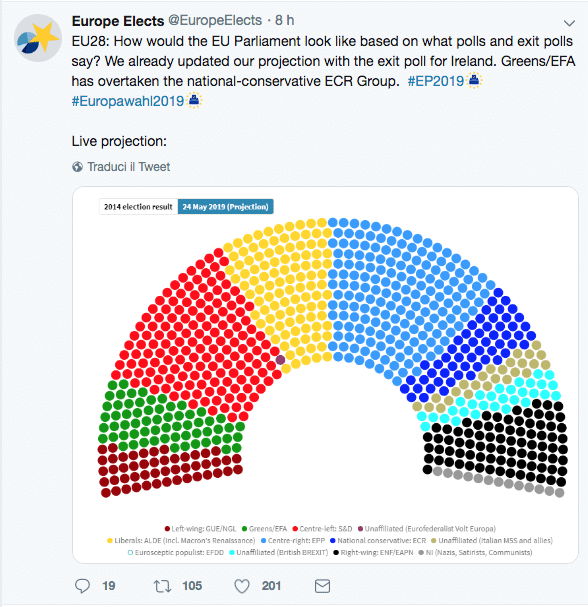Image resolution: width=588 pixels, height=607 pixels.
Task: Send tweet via envelope message icon
Action: pos(322,586)
